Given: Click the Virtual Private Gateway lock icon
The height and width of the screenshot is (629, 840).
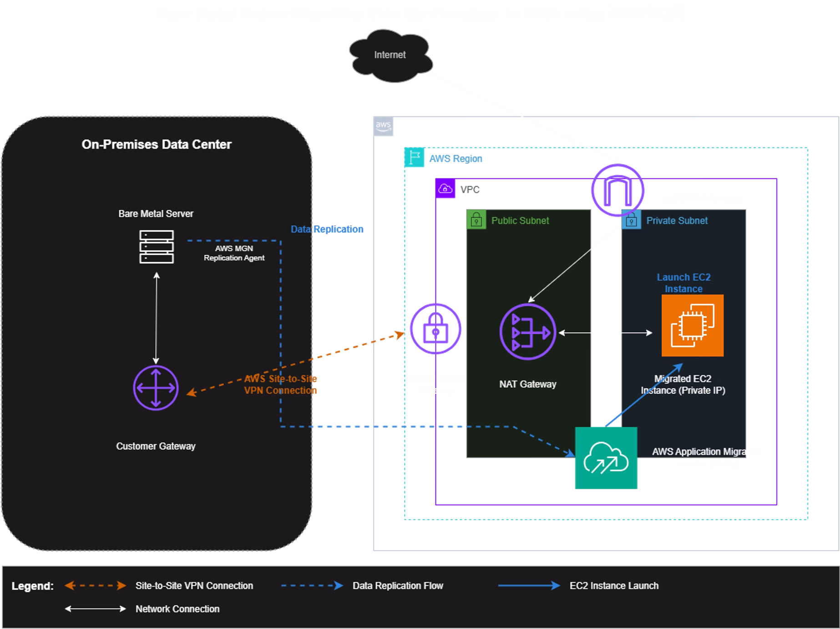Looking at the screenshot, I should click(435, 329).
